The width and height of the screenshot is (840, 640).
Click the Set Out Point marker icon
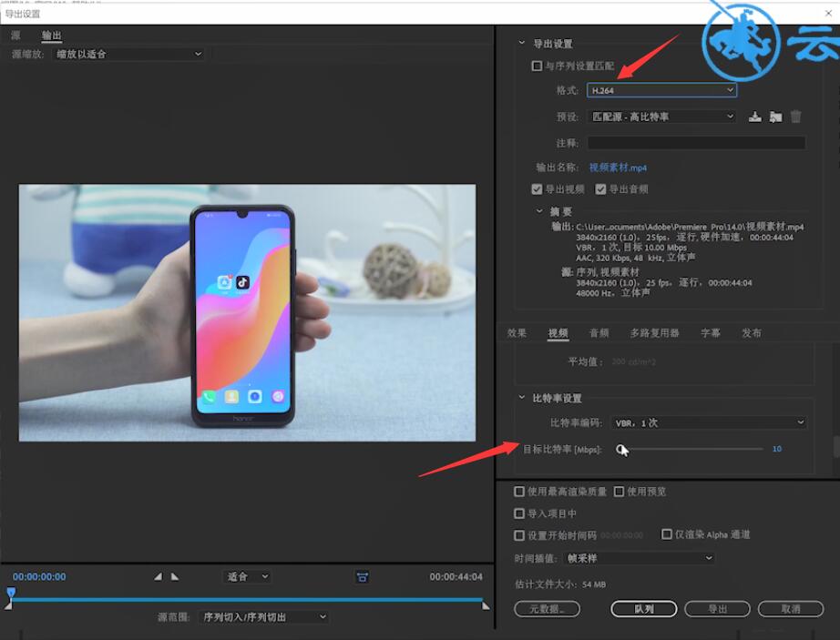pyautogui.click(x=175, y=576)
